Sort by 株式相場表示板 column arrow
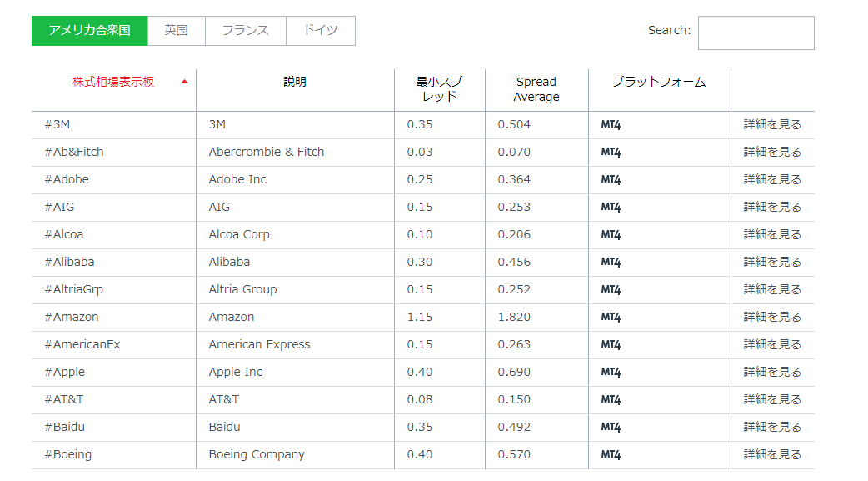The width and height of the screenshot is (868, 481). tap(184, 82)
